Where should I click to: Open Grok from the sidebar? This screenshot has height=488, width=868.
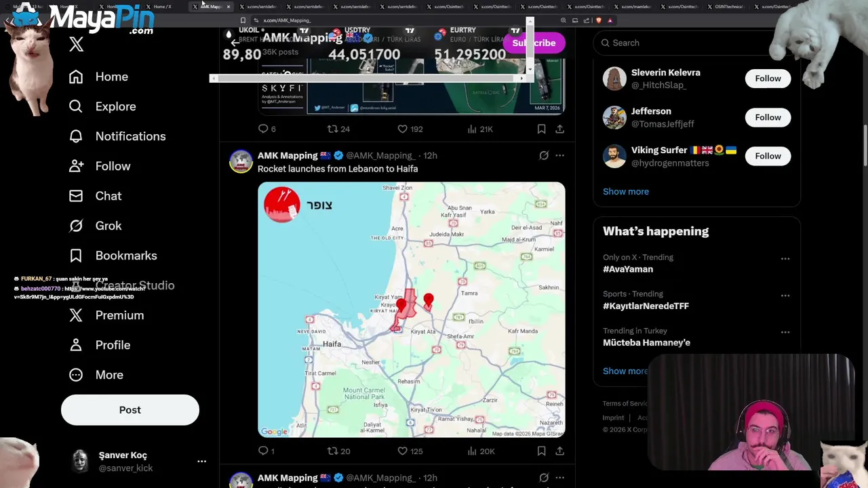[95, 226]
